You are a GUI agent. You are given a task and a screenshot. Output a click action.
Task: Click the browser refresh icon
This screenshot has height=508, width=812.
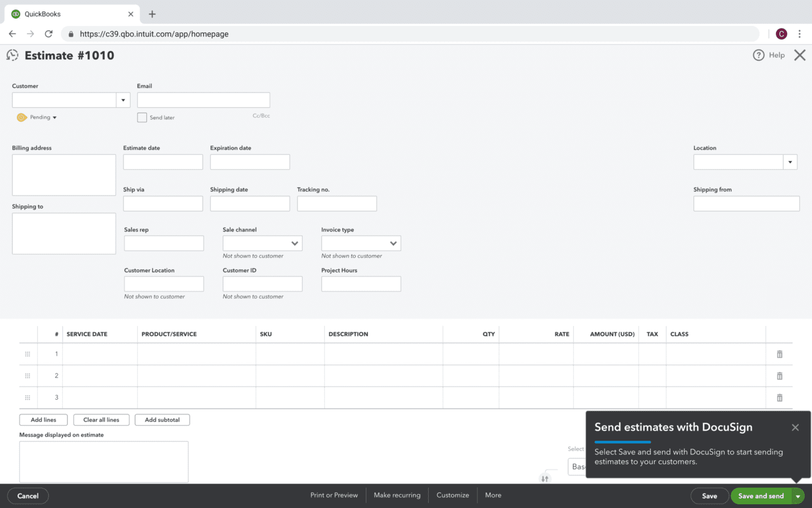point(49,33)
